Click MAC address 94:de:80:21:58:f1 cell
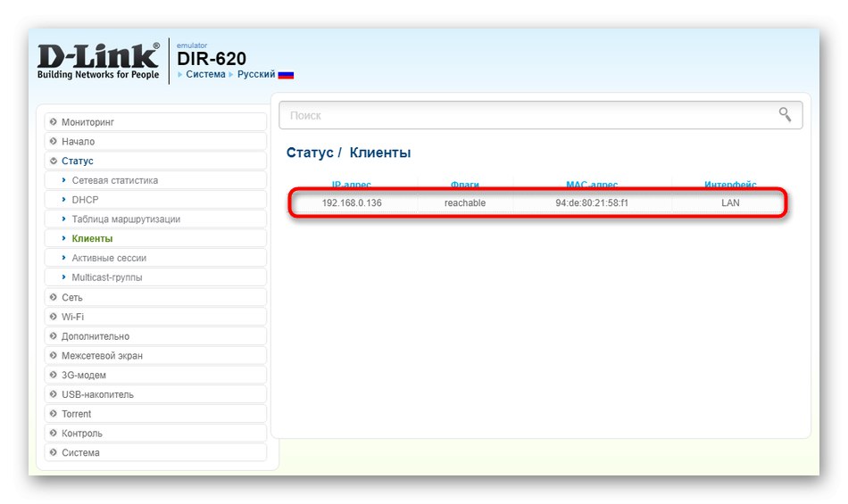Screen dimensions: 848x504 coord(592,203)
